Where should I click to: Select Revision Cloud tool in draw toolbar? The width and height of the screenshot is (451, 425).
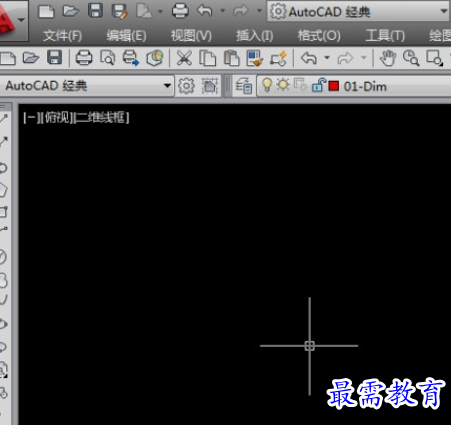[3, 280]
